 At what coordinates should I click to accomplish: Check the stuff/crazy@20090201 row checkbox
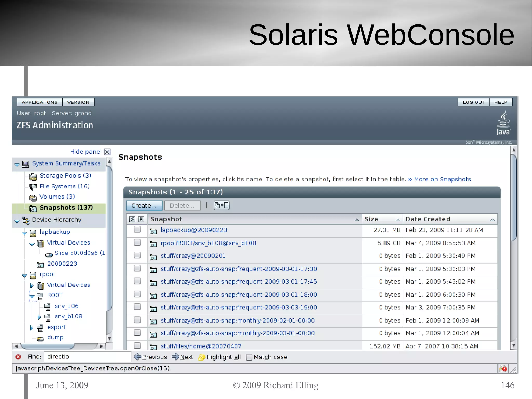click(x=137, y=255)
